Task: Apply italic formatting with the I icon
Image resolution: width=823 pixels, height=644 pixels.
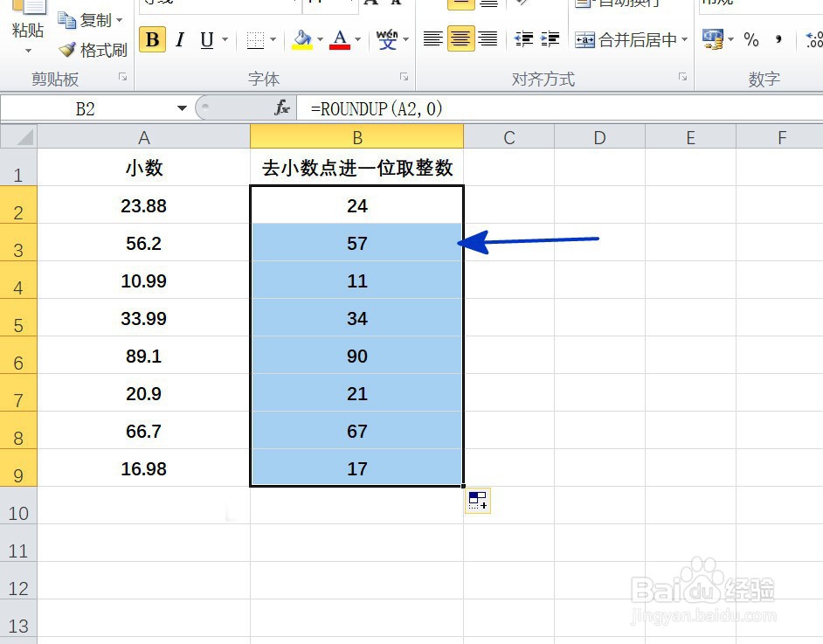Action: click(180, 39)
